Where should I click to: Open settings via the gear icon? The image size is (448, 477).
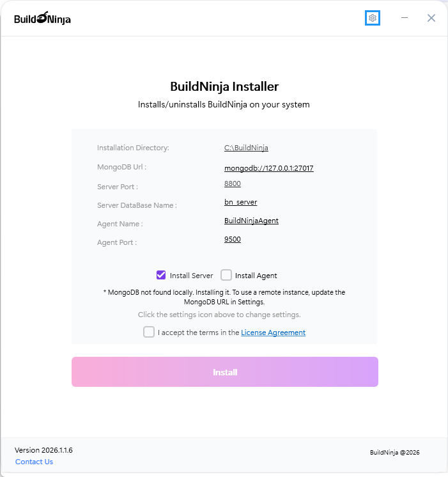point(373,18)
